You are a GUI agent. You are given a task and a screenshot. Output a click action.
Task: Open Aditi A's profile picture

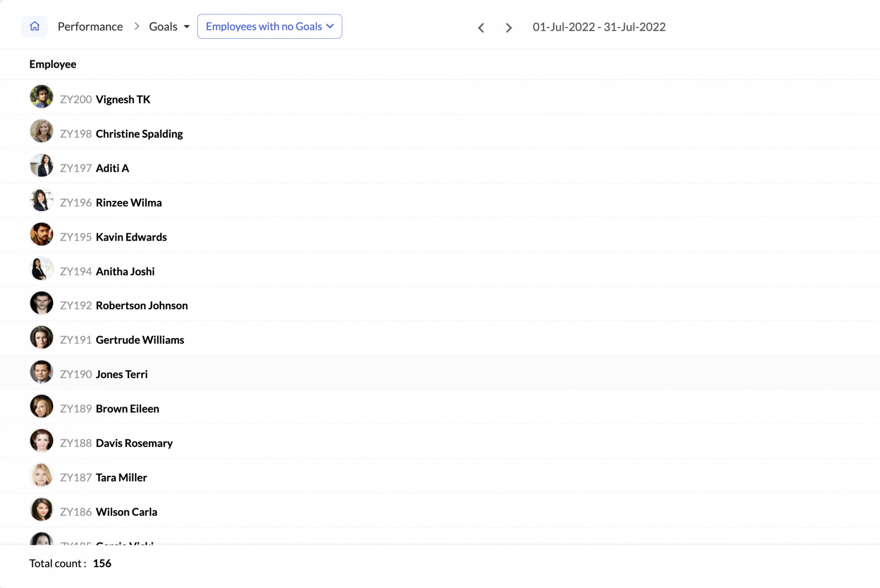[x=41, y=166]
